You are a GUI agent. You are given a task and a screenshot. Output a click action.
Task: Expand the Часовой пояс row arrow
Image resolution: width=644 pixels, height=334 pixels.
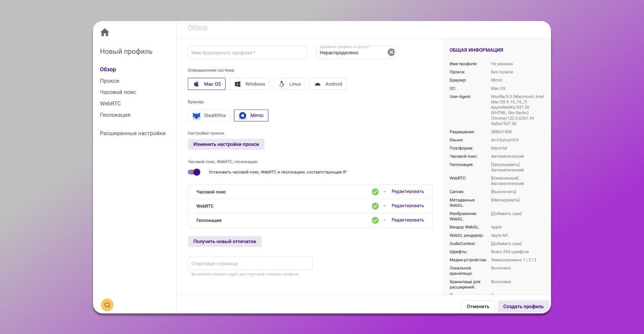pyautogui.click(x=385, y=192)
